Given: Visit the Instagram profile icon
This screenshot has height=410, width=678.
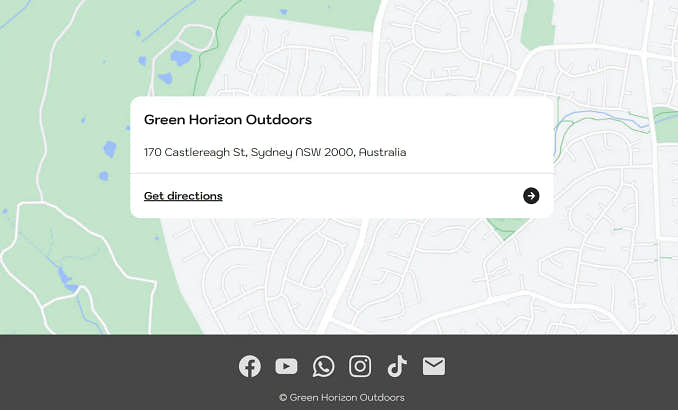Looking at the screenshot, I should tap(360, 366).
